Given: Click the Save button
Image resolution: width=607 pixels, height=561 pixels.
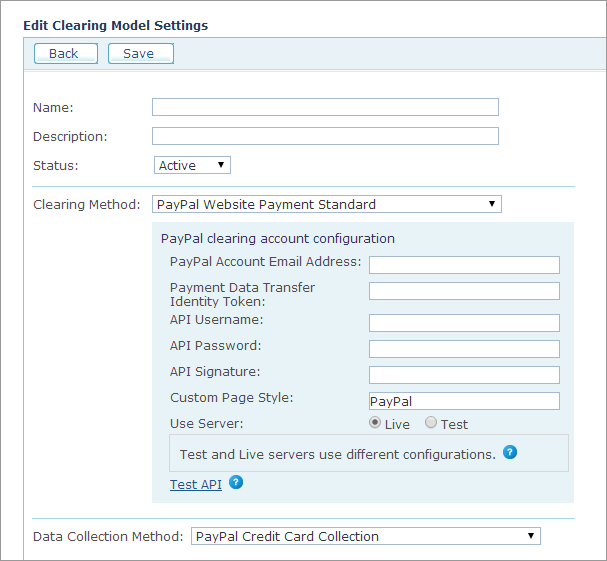Looking at the screenshot, I should point(141,53).
